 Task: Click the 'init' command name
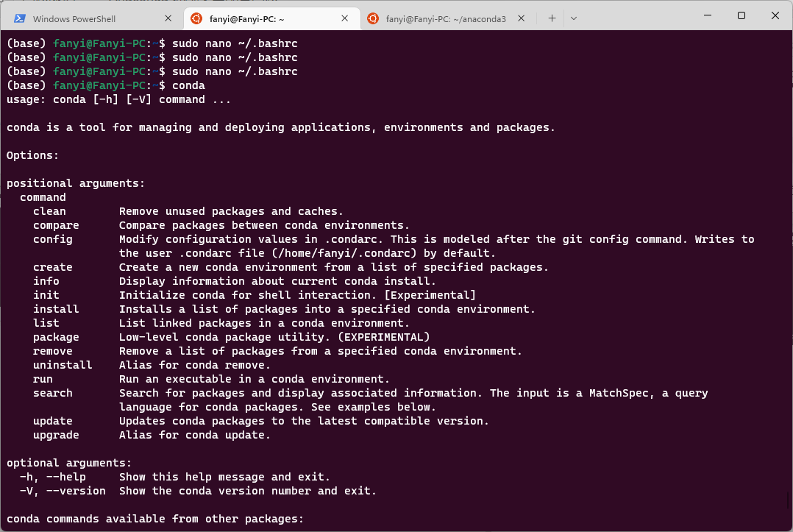pos(46,295)
